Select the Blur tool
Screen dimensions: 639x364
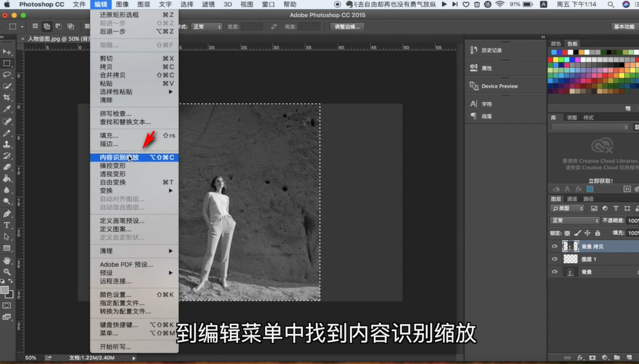[x=7, y=190]
